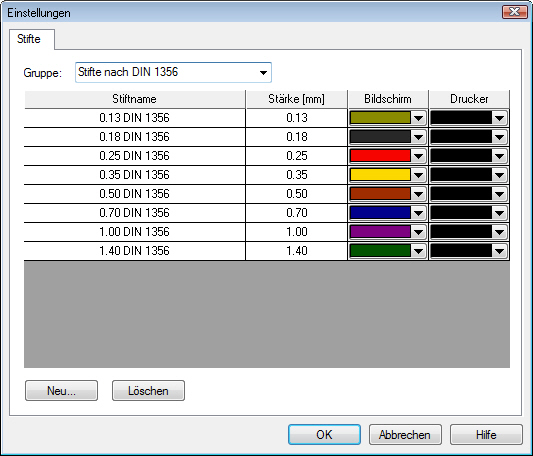
Task: Expand printer color dropdown for 0.25 pen
Action: [499, 156]
